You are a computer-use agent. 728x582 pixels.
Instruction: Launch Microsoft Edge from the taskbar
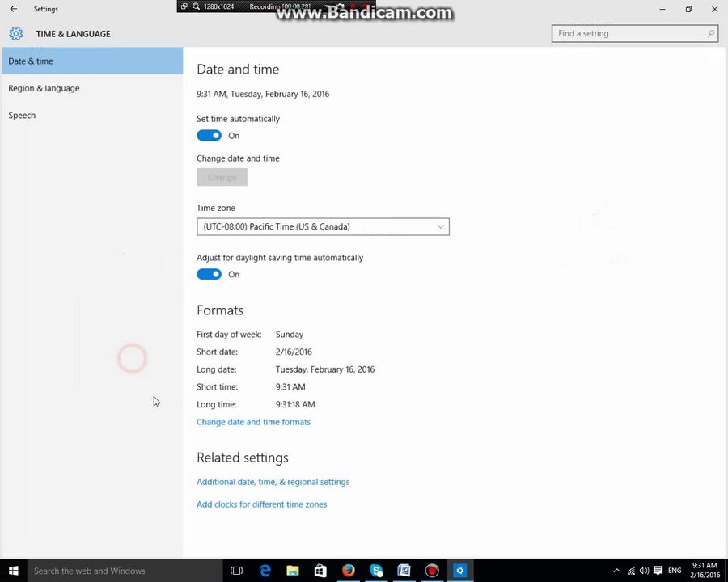(x=265, y=571)
